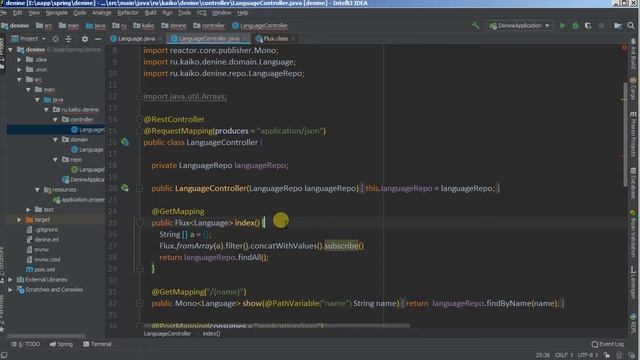Open Search Everywhere with the magnifier icon
Screen dimensions: 640x360
pyautogui.click(x=631, y=25)
